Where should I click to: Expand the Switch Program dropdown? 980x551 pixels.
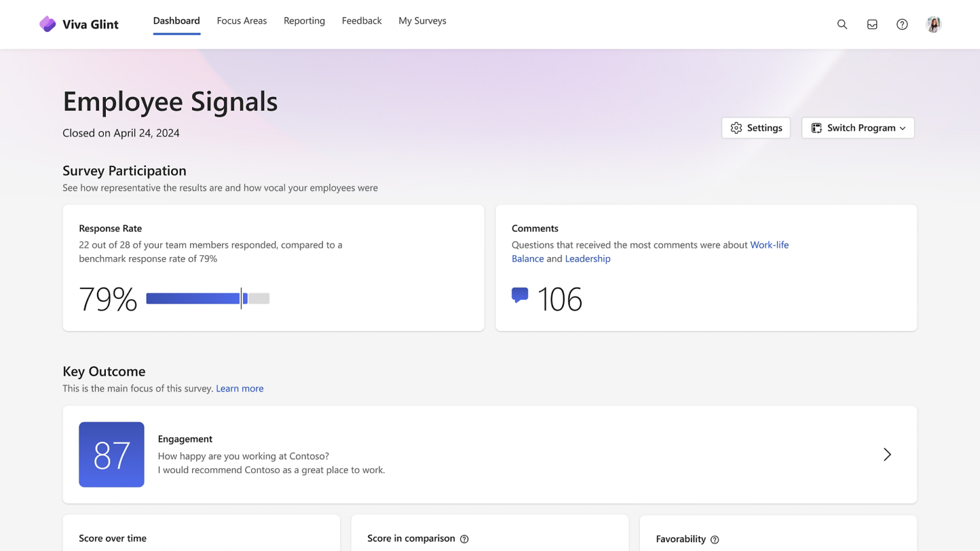pos(903,128)
